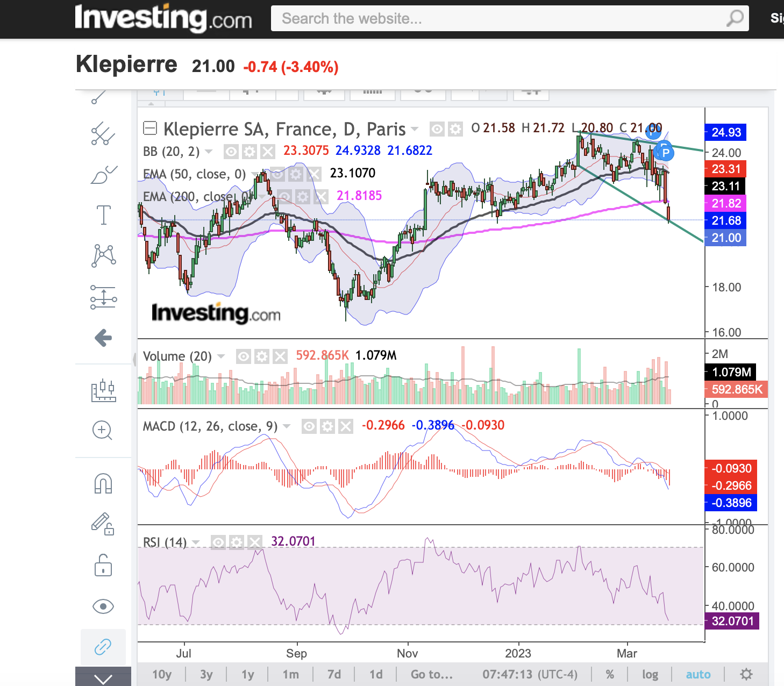Expand drawing toolbar bottom chevron

(103, 677)
